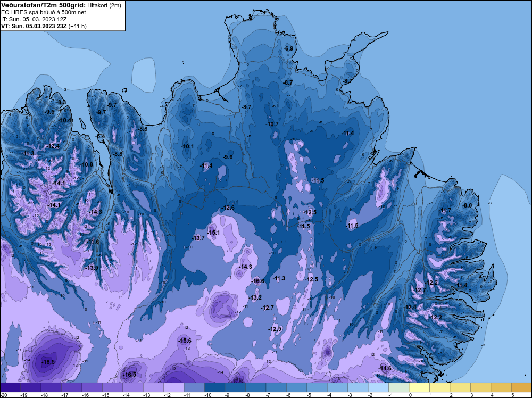Click the '(+11 h)' forecast offset text
Image resolution: width=532 pixels, height=398 pixels.
click(x=77, y=26)
